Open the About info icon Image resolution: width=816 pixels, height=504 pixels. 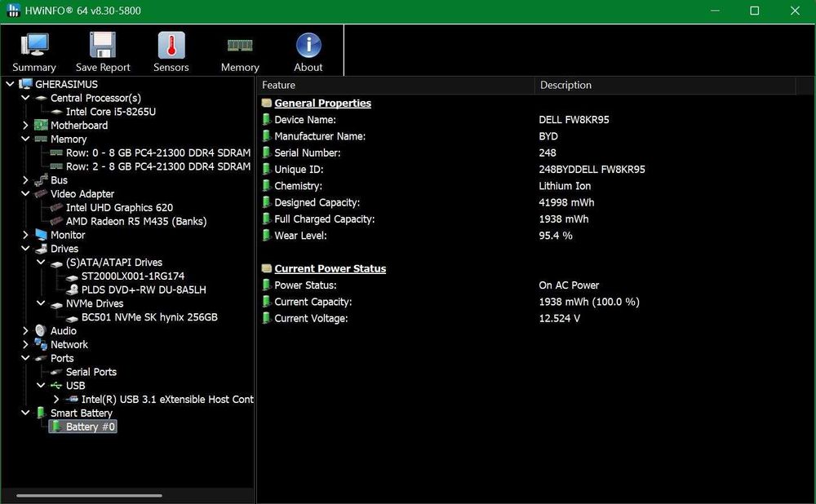coord(308,45)
